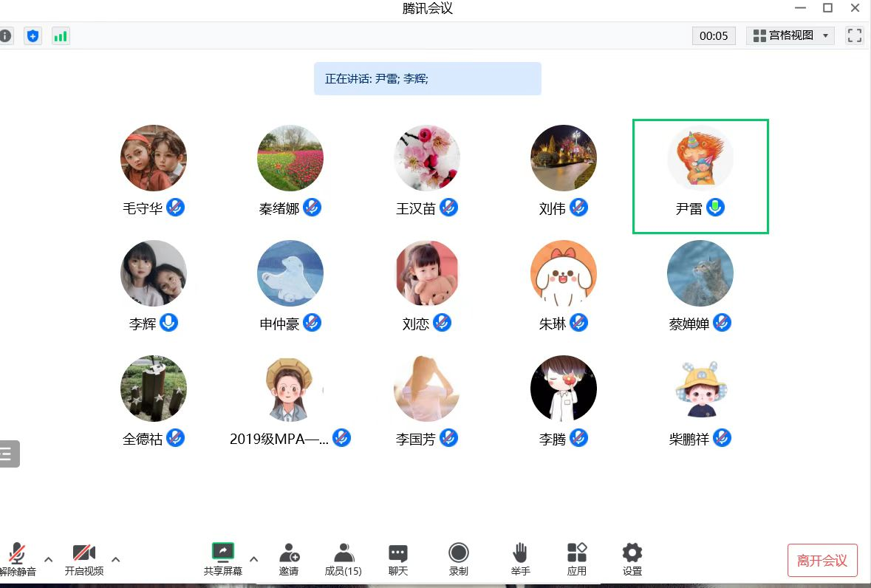
Task: Open the meeting info icon
Action: pos(6,35)
